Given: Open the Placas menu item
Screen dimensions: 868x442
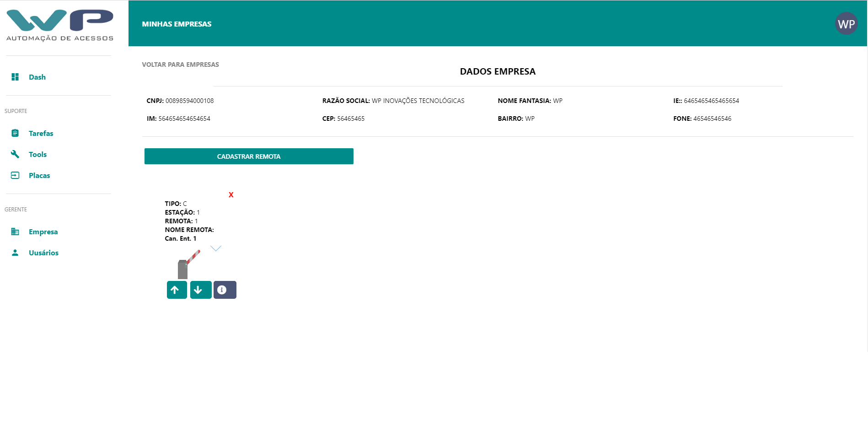Looking at the screenshot, I should (x=39, y=175).
